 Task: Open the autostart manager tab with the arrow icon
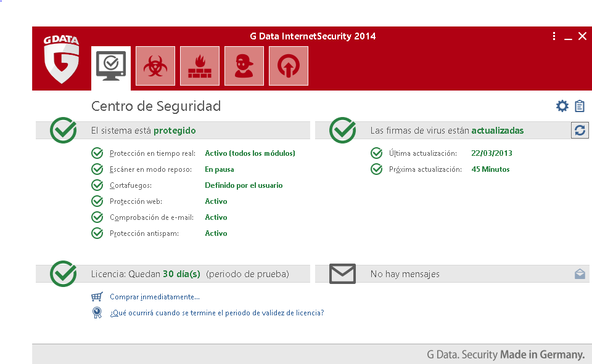pos(289,66)
